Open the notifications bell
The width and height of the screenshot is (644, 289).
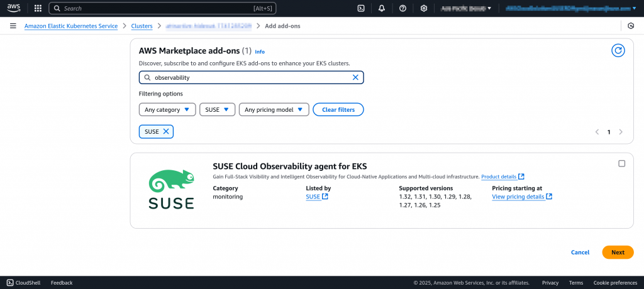[382, 9]
